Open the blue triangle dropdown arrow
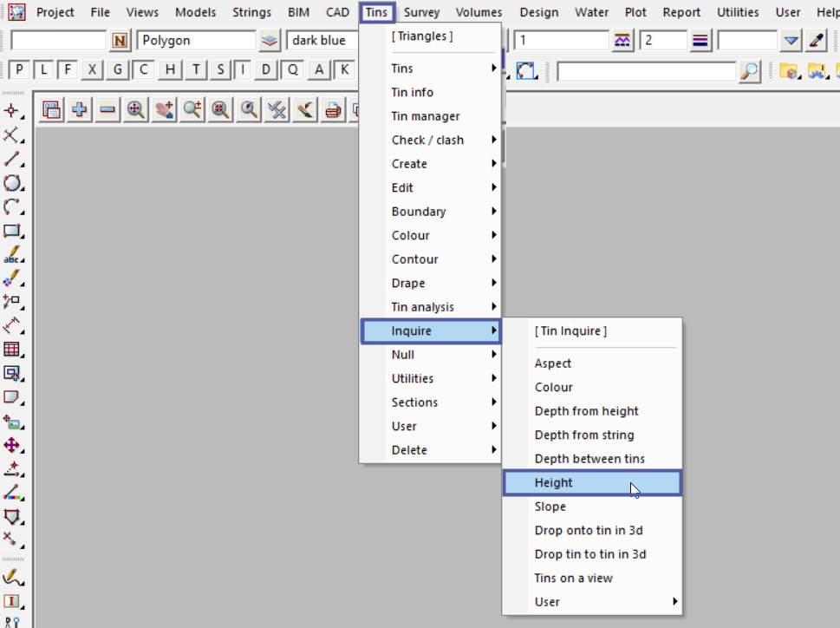 click(791, 41)
